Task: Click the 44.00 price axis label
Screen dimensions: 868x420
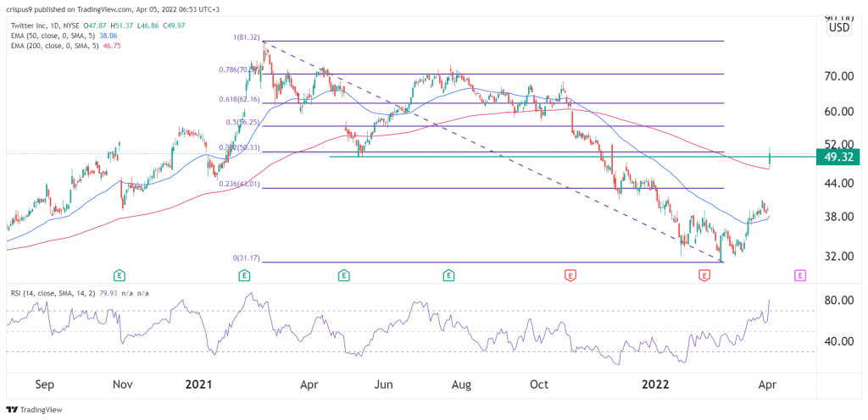Action: [x=839, y=184]
